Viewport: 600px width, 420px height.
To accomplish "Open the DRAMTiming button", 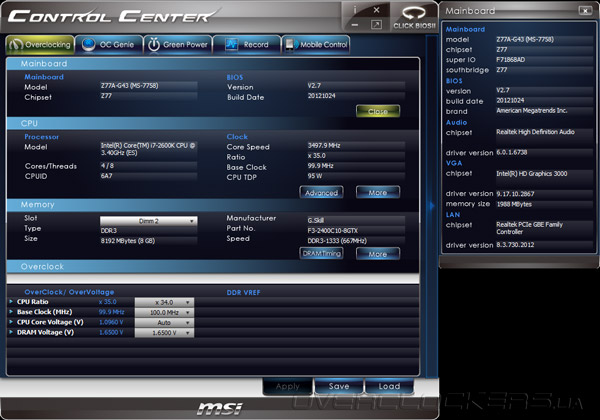I will click(321, 254).
